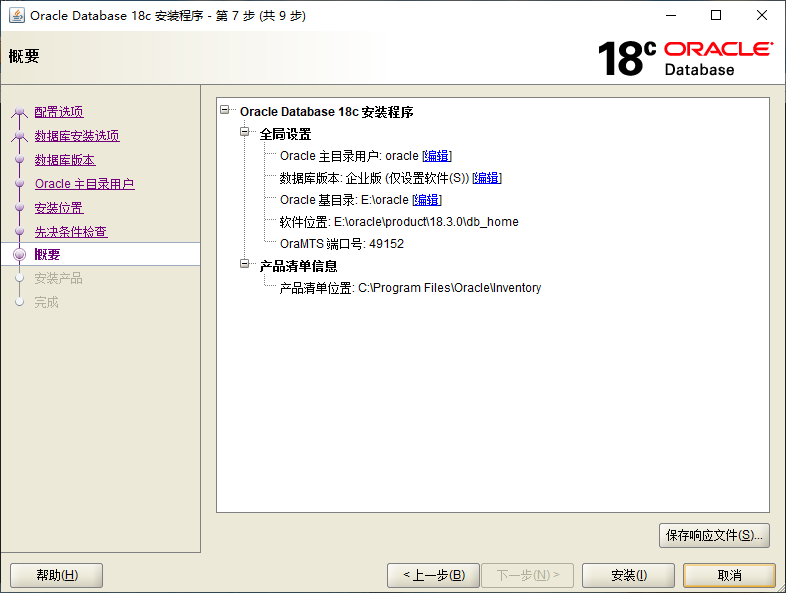
Task: Click the 数据库版本 step marker icon
Action: tap(20, 159)
